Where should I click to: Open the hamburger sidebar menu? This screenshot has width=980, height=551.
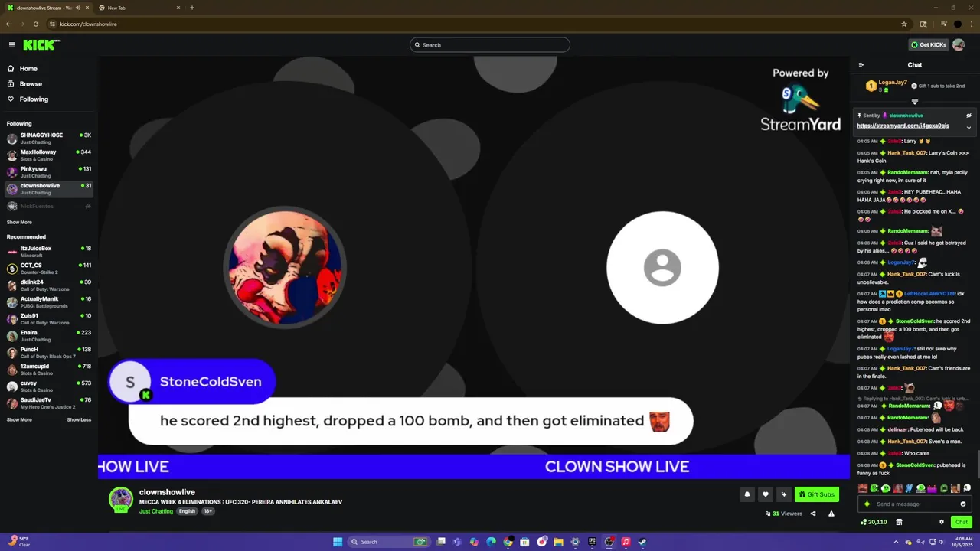click(11, 45)
